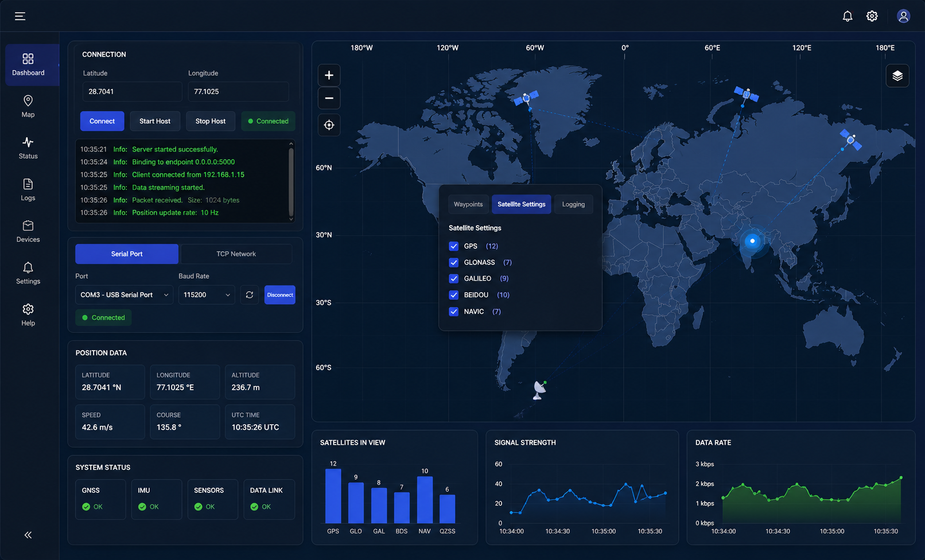This screenshot has height=560, width=925.
Task: Uncheck the BEIDOU checkbox
Action: pos(454,295)
